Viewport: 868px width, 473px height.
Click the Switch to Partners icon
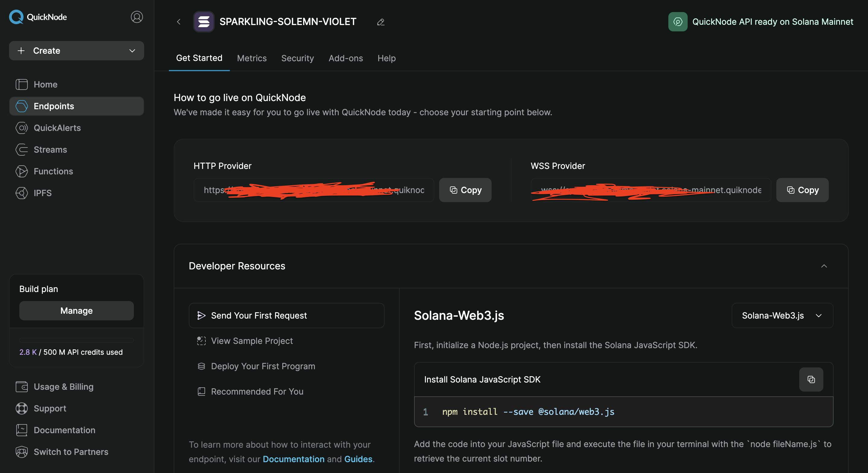[x=22, y=452]
